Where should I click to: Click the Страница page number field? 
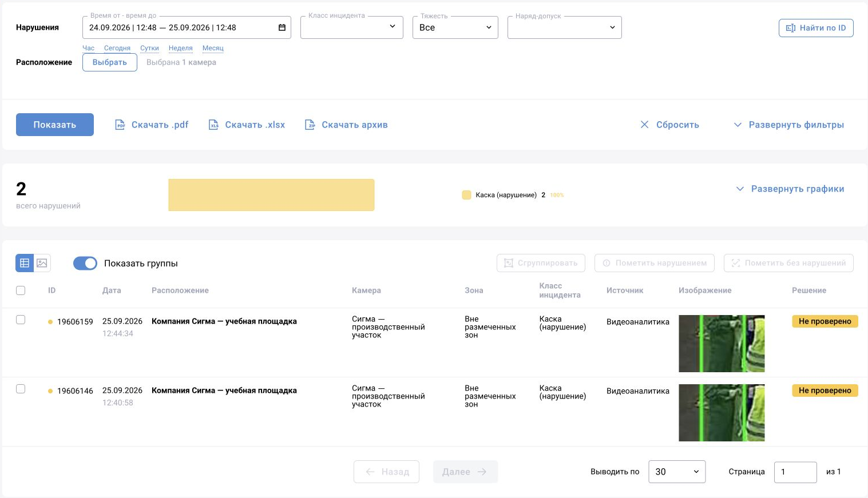click(x=795, y=472)
